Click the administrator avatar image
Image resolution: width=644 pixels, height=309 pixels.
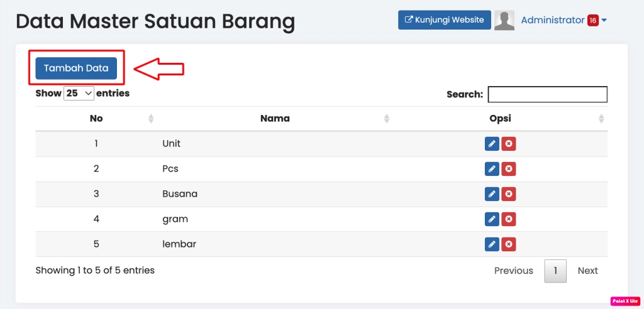504,20
